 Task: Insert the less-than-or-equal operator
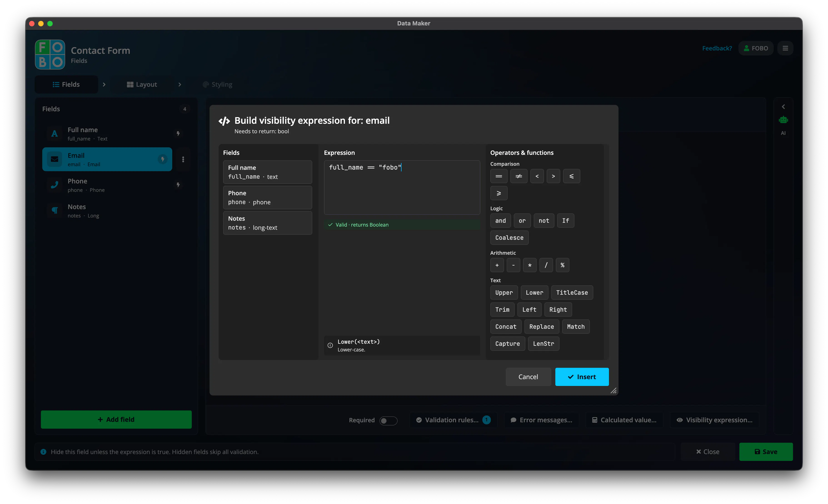(x=572, y=176)
